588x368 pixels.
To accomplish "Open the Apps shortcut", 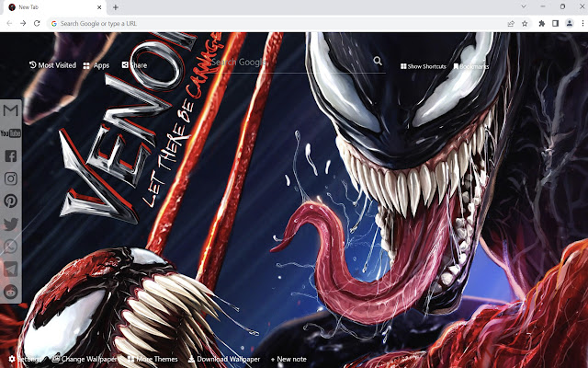I will (96, 65).
